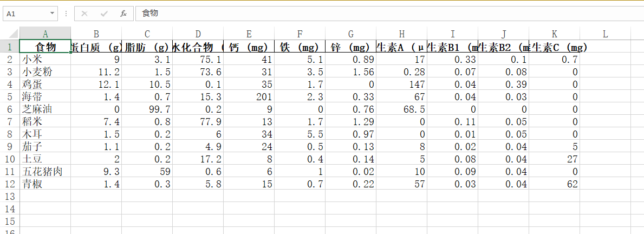
Task: Click the zinc value 1.56 for 小麦粉
Action: 351,72
